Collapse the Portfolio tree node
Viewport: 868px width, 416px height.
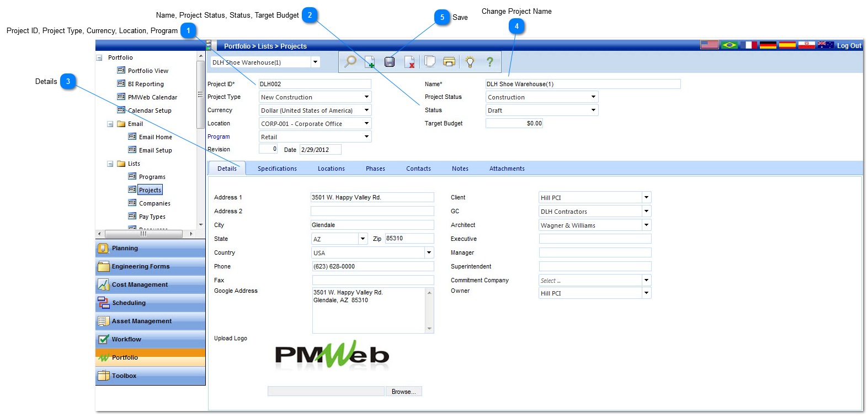pyautogui.click(x=99, y=57)
